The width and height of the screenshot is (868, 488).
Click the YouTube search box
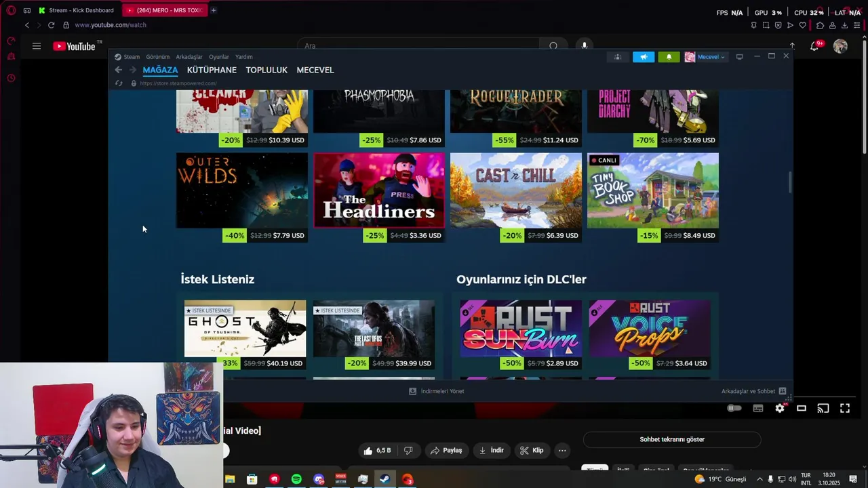click(x=417, y=46)
